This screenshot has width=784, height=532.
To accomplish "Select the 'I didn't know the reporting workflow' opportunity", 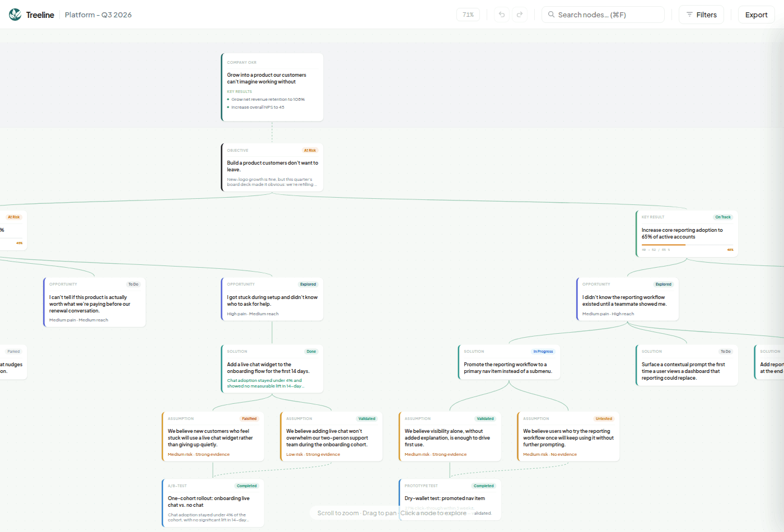I will coord(628,299).
